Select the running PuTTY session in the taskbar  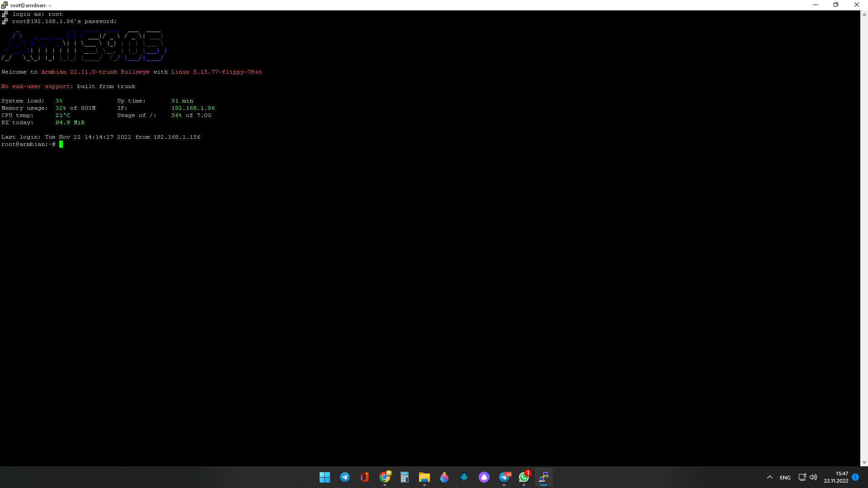pyautogui.click(x=543, y=477)
